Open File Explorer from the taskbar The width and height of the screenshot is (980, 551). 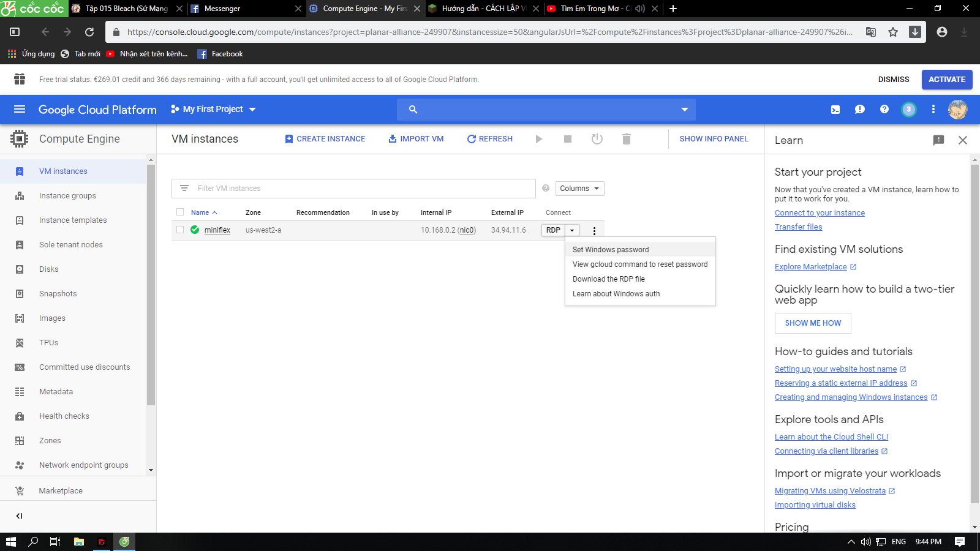coord(79,542)
